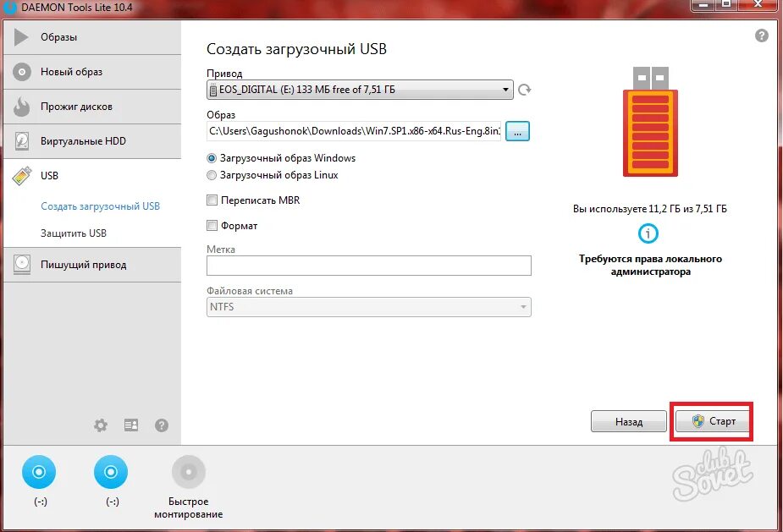
Task: Click the second virtual drive (-:) icon
Action: pyautogui.click(x=111, y=472)
